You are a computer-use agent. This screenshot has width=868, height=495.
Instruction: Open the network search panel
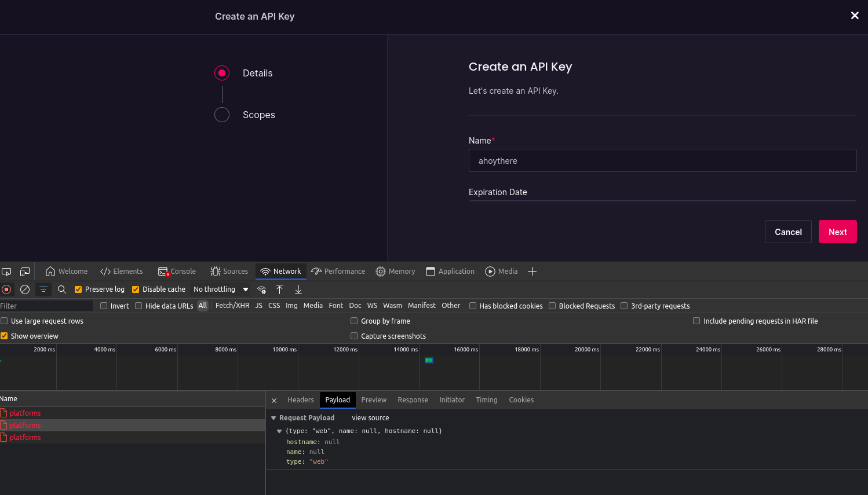coord(61,289)
